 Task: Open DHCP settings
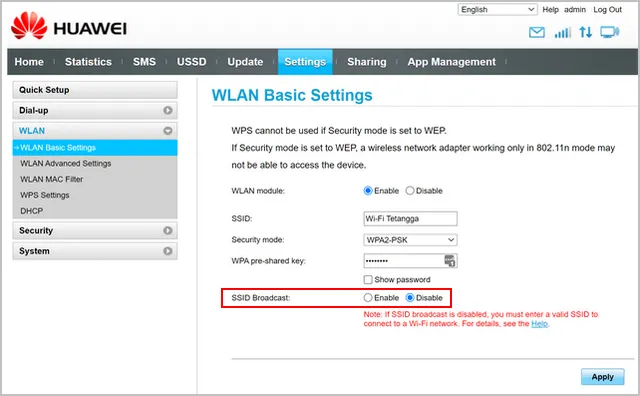[31, 211]
